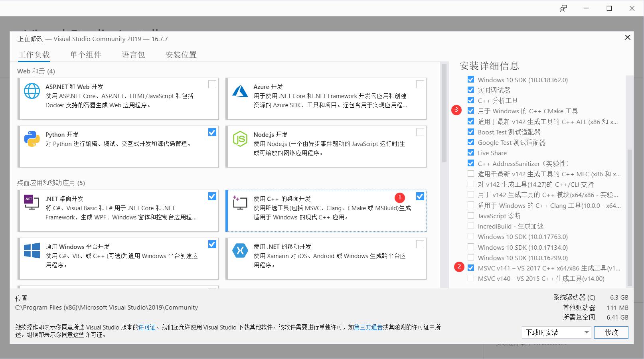Check MSVC v140 - VS 2015 C++ 生成工具

click(x=470, y=278)
